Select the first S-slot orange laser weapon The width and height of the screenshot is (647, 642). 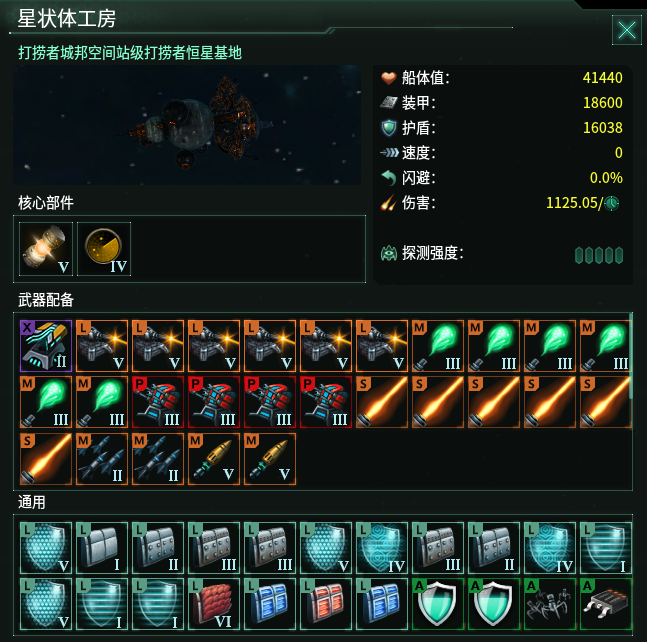pyautogui.click(x=382, y=402)
